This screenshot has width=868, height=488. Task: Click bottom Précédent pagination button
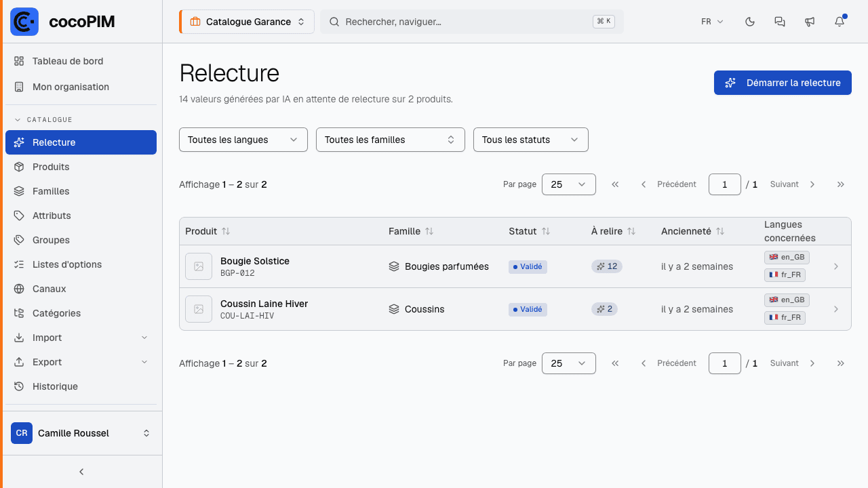(x=669, y=363)
